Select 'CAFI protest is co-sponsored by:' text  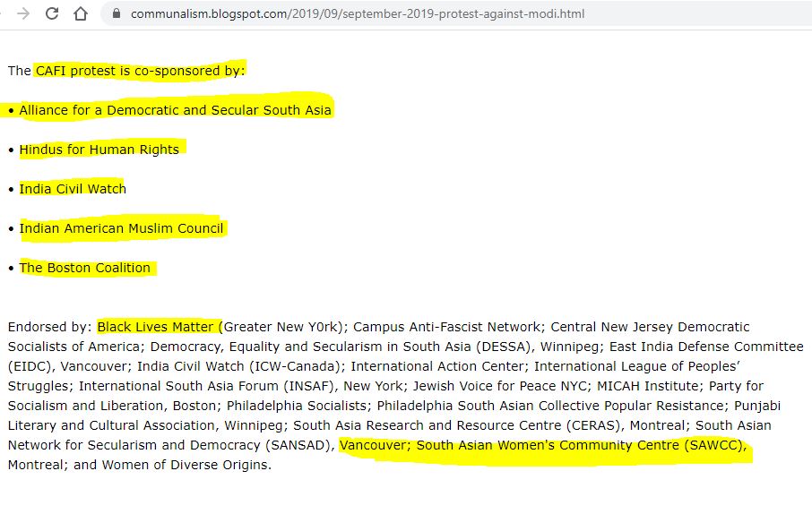(140, 71)
